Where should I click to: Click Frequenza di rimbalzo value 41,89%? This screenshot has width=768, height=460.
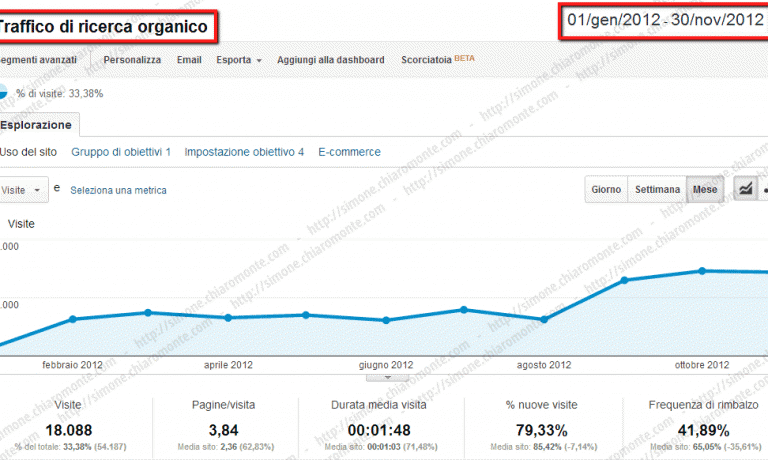coord(703,430)
